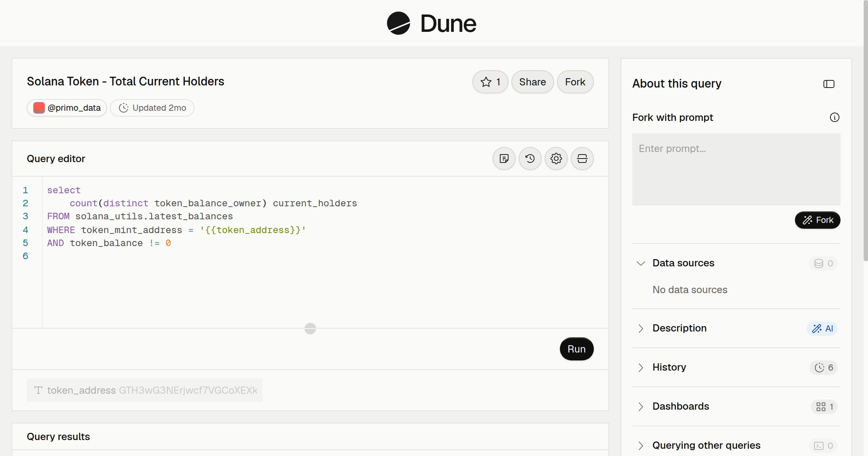Click the token_address parameter field

click(145, 390)
